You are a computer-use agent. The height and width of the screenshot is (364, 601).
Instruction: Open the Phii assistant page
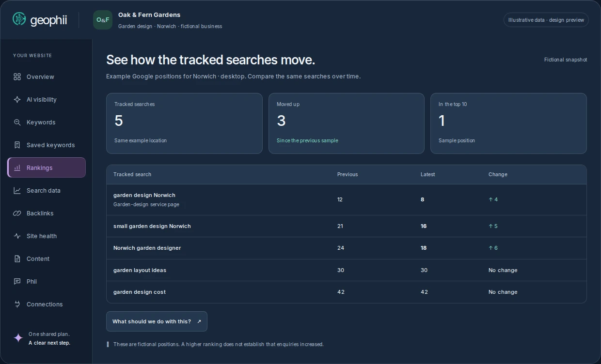[x=47, y=282]
